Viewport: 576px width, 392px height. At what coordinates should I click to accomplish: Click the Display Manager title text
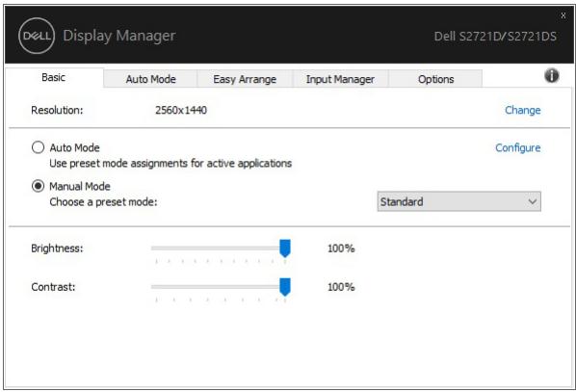click(119, 36)
